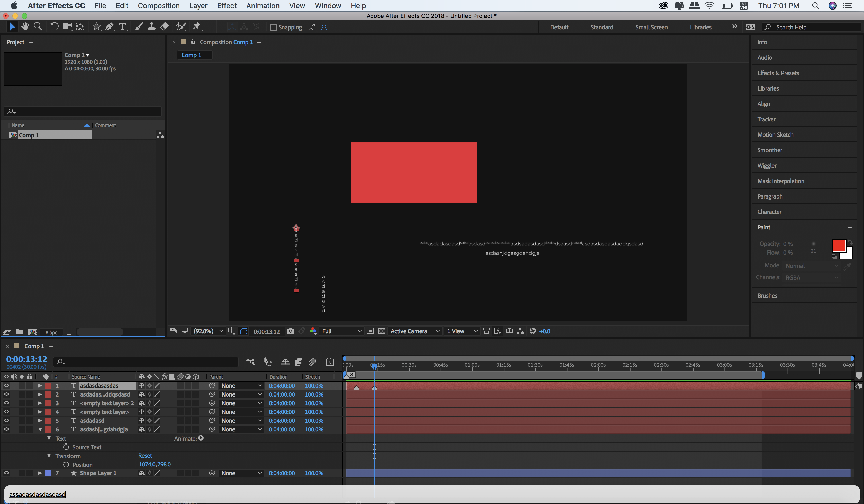
Task: Open the Full resolution dropdown
Action: click(x=341, y=331)
